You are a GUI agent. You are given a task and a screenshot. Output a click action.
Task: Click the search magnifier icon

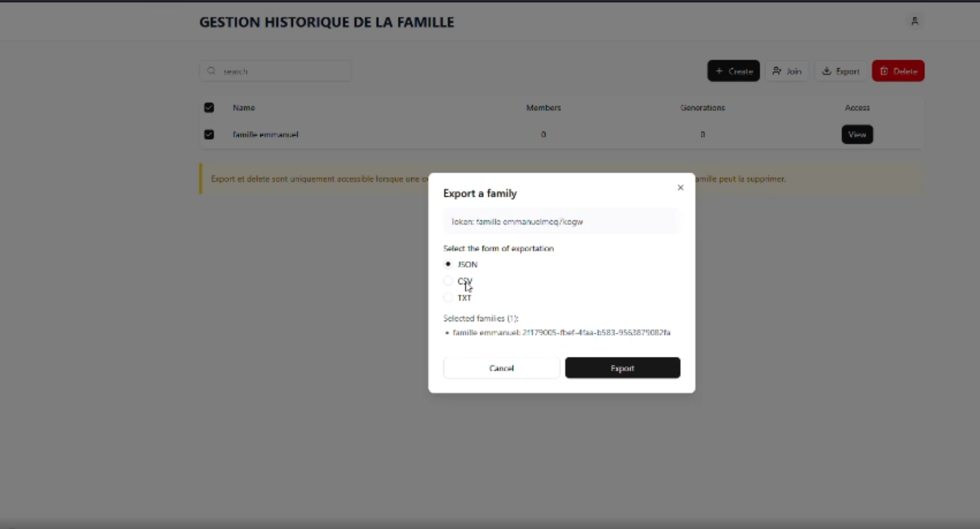(211, 71)
